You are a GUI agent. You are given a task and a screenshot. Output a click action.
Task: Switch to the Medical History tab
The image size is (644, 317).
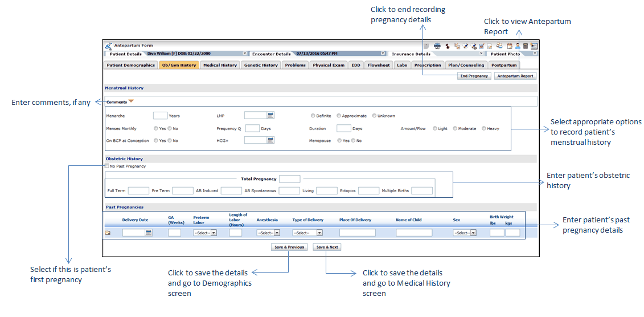[220, 65]
